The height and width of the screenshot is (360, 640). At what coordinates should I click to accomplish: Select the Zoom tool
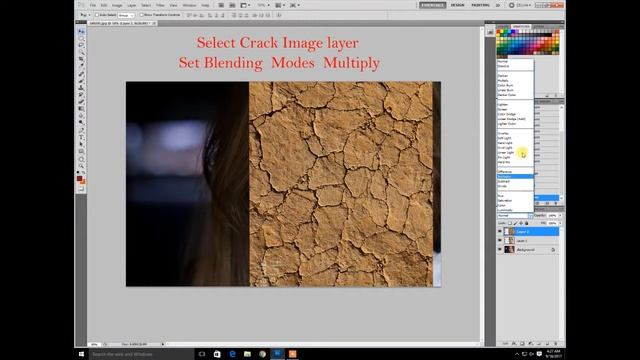(x=81, y=166)
